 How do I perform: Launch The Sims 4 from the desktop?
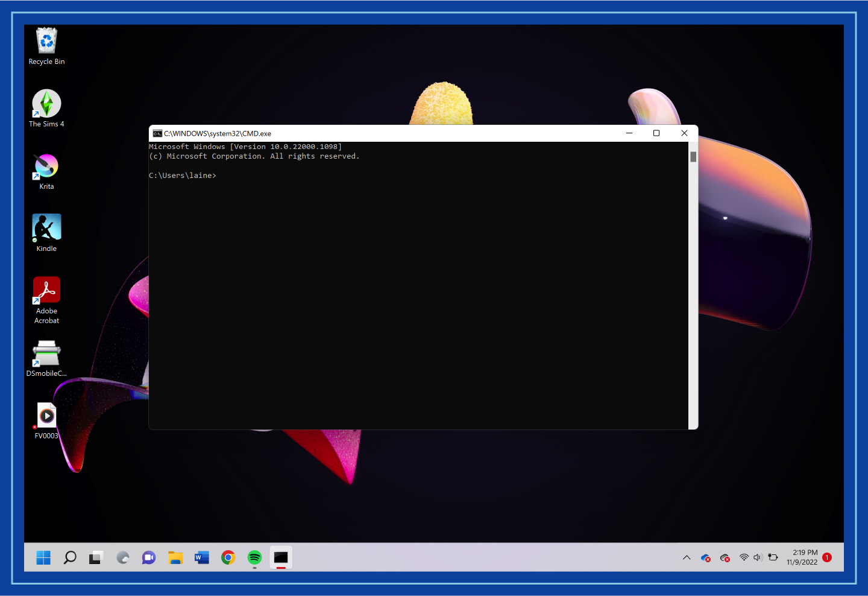[46, 103]
